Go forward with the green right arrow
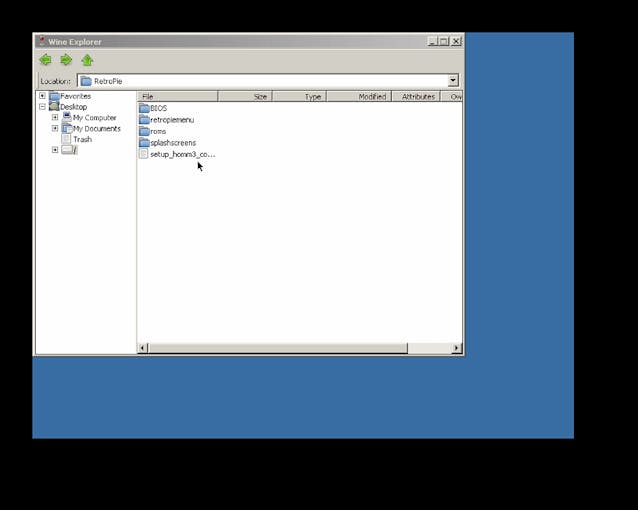Image resolution: width=638 pixels, height=510 pixels. [x=66, y=60]
